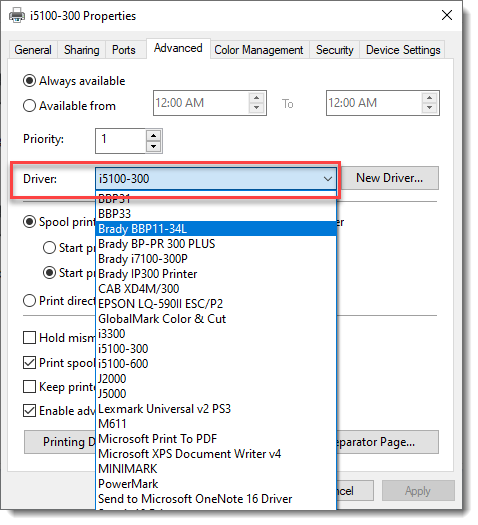Enable Keep printed documents checkbox
The image size is (478, 525).
click(x=29, y=387)
